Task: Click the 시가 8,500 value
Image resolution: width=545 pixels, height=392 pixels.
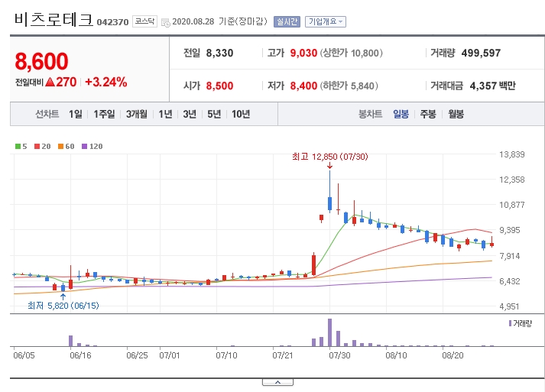Action: tap(219, 86)
